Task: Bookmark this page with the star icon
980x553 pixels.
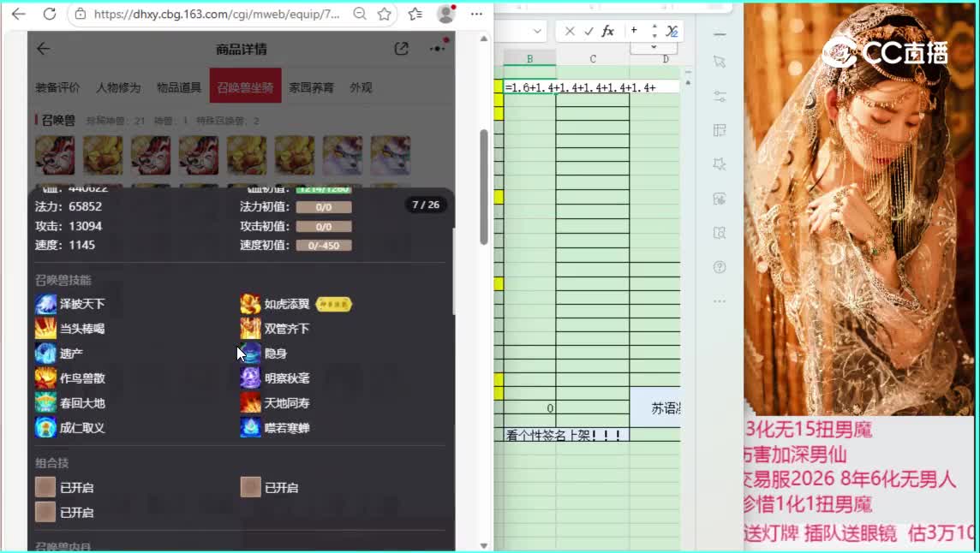Action: coord(385,14)
